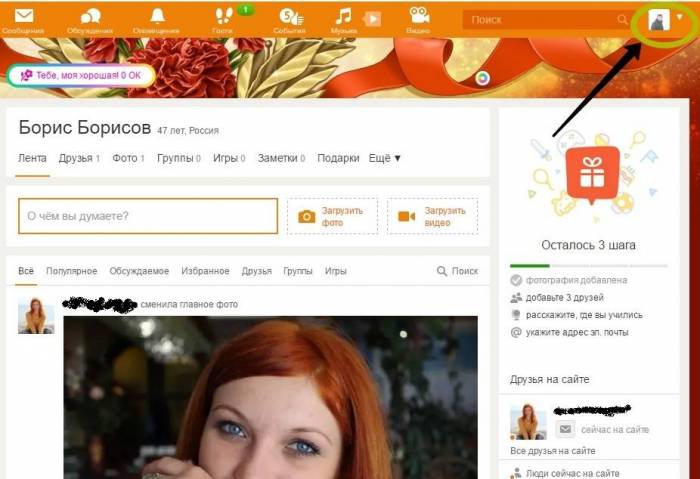The image size is (700, 479).
Task: Select the Популярное feed filter
Action: 71,271
